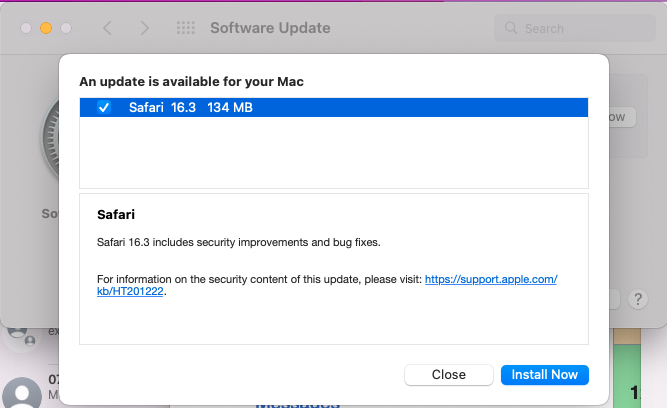Click the Safari heading in the description

point(116,214)
